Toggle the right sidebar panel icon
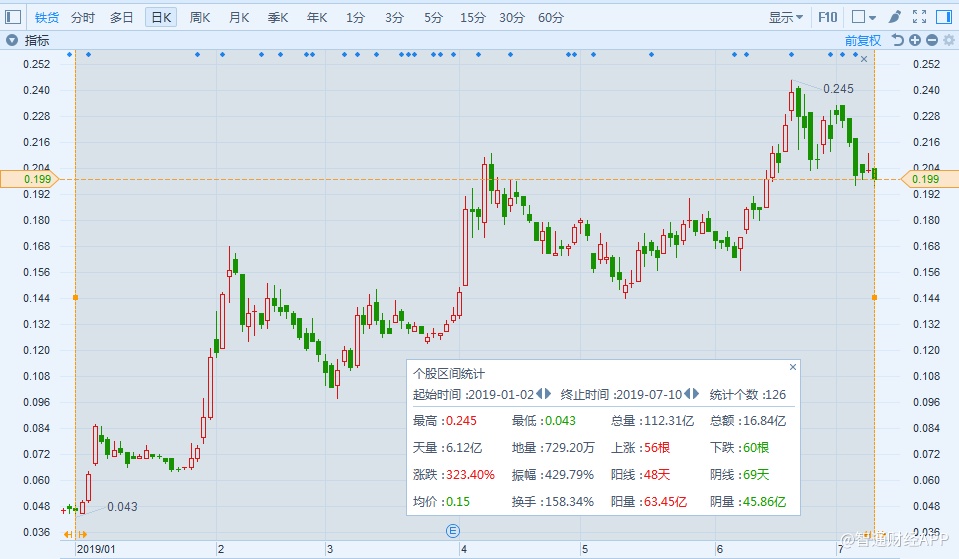Image resolution: width=959 pixels, height=559 pixels. (x=944, y=17)
